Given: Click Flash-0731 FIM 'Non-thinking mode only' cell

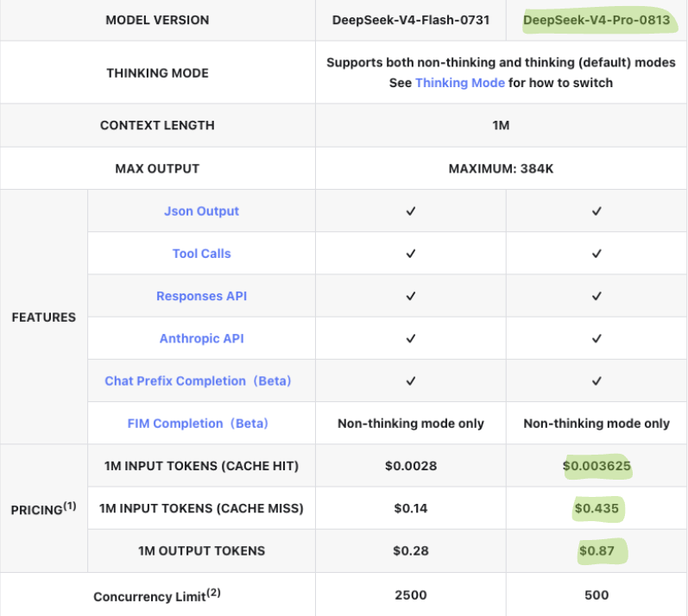Looking at the screenshot, I should click(x=411, y=424).
